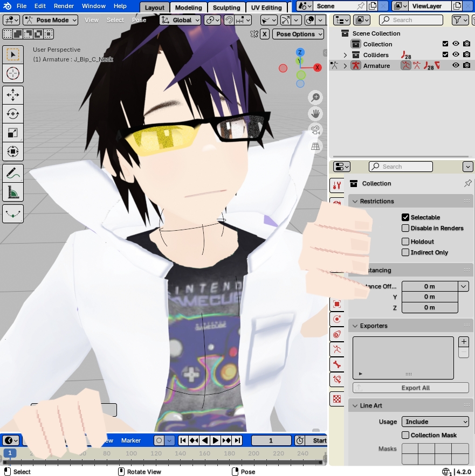Select the Move tool in the toolbar
Screen dimensions: 475x476
13,95
